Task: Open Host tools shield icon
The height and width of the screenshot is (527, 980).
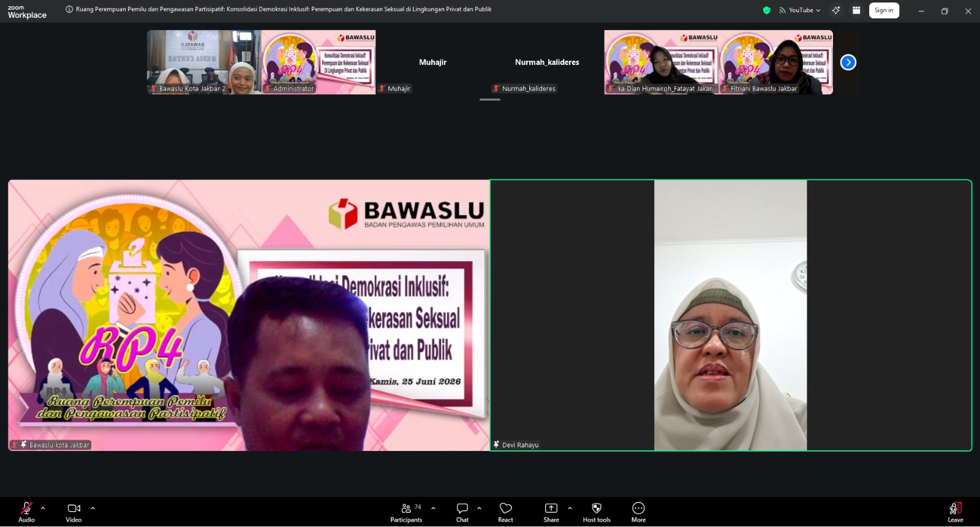Action: click(597, 508)
